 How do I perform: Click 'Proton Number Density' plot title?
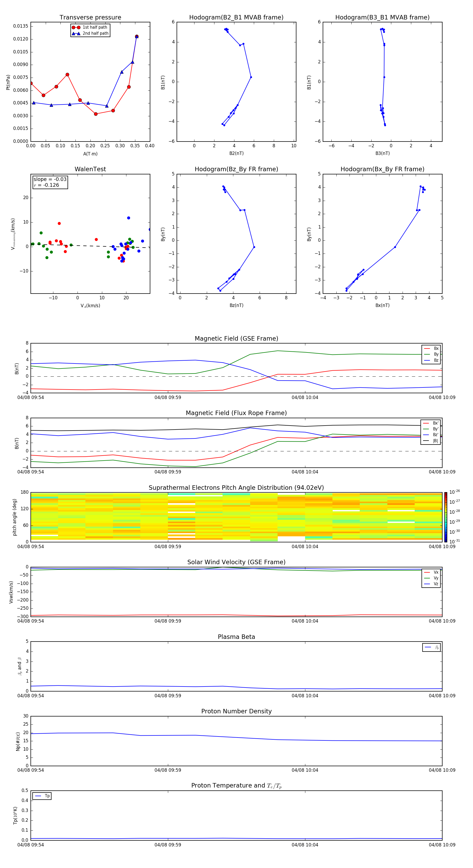[236, 711]
